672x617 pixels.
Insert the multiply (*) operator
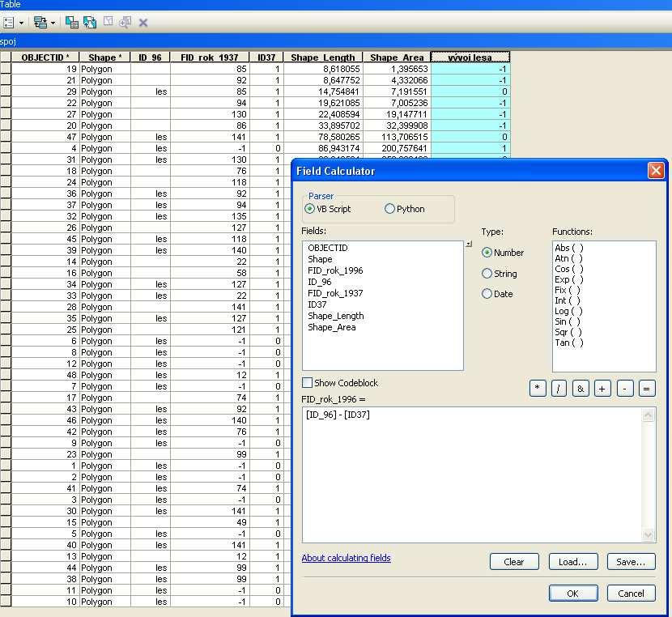538,389
